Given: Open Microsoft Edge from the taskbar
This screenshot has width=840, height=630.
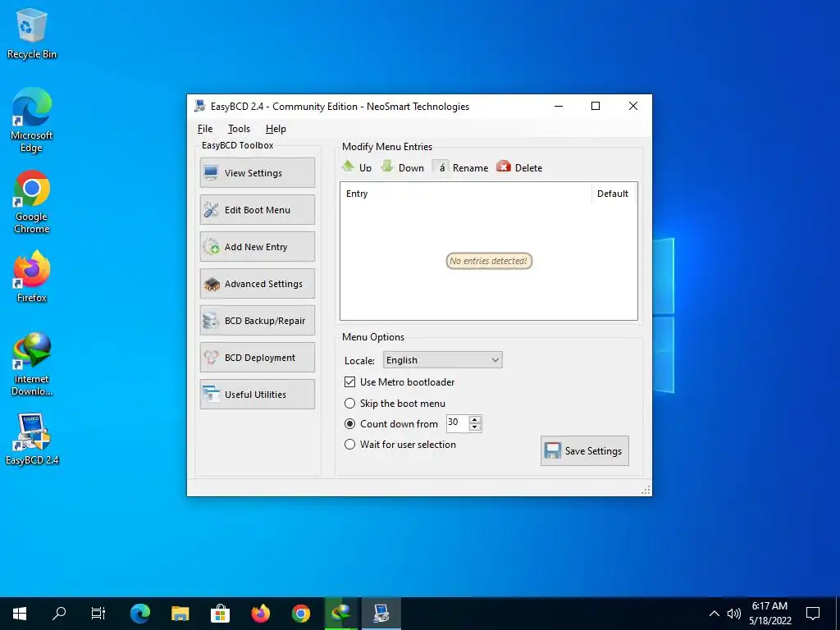Looking at the screenshot, I should coord(139,614).
